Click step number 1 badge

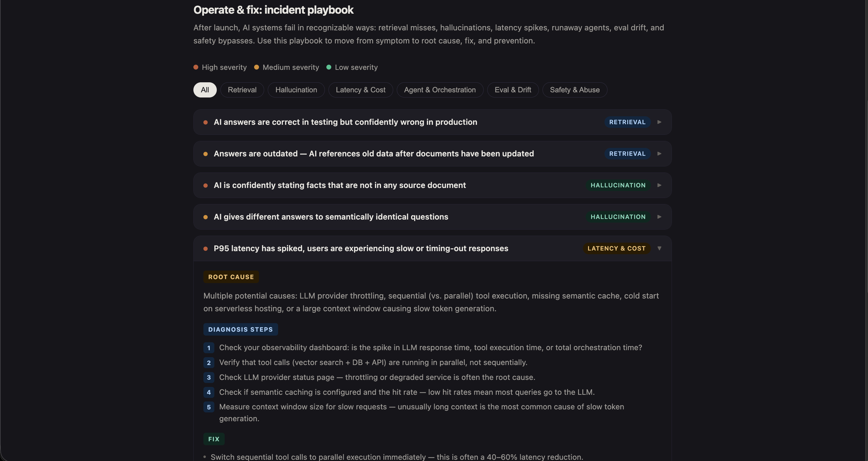(209, 348)
